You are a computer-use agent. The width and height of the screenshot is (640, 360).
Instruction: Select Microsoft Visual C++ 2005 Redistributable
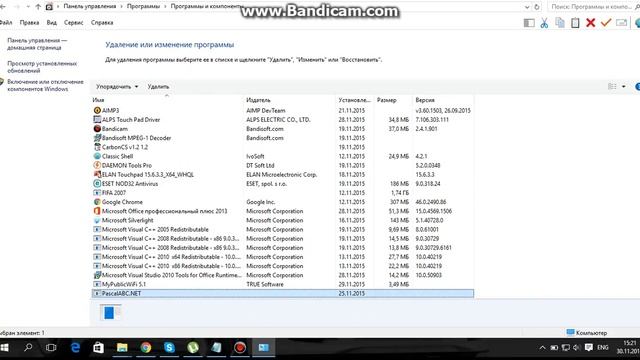[282, 229]
